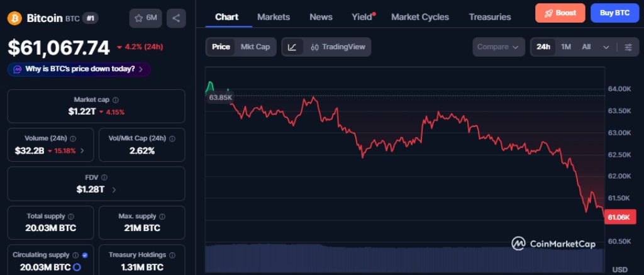The image size is (644, 275).
Task: Click the Volume (24h) info icon
Action: pos(73,138)
